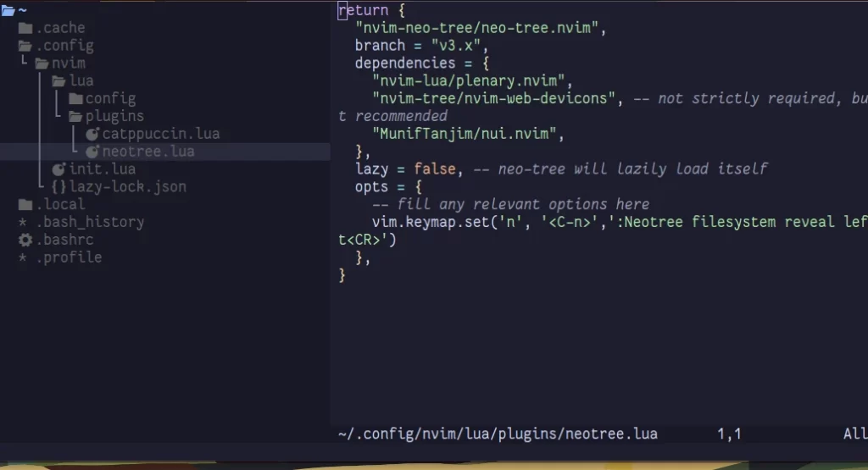Expand the .local folder
The width and height of the screenshot is (868, 470).
click(60, 205)
